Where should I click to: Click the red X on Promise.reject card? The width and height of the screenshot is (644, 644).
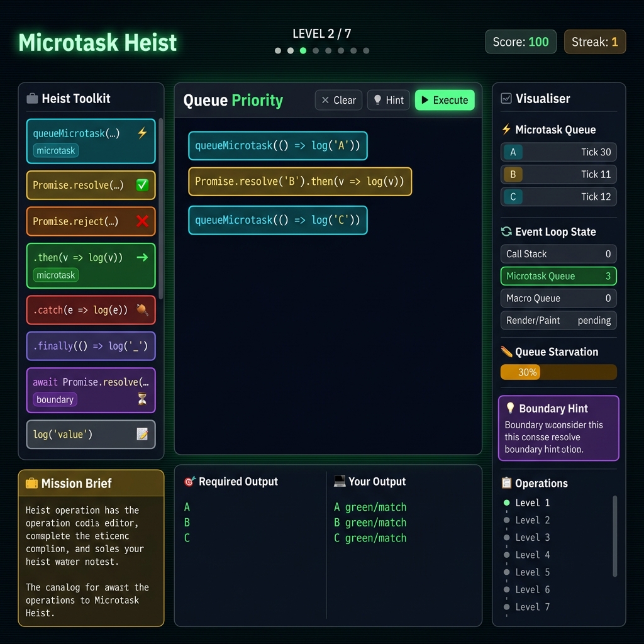click(x=142, y=221)
